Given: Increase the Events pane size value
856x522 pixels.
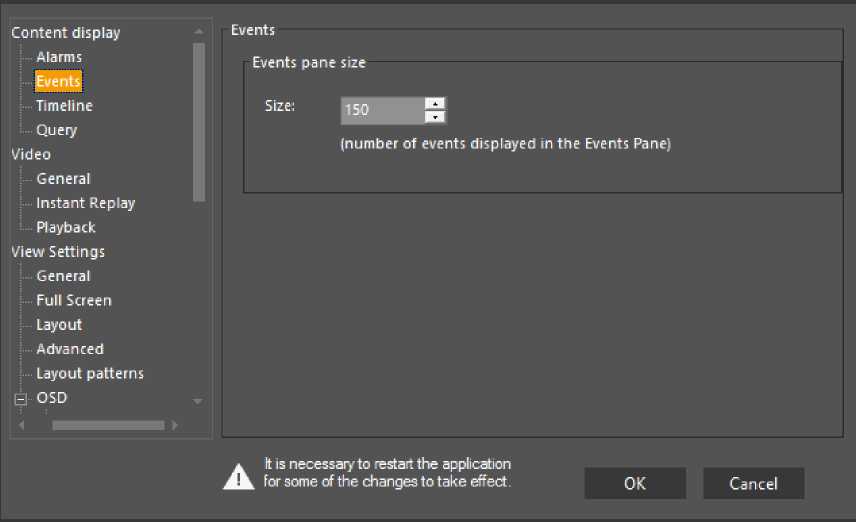Looking at the screenshot, I should [x=434, y=103].
